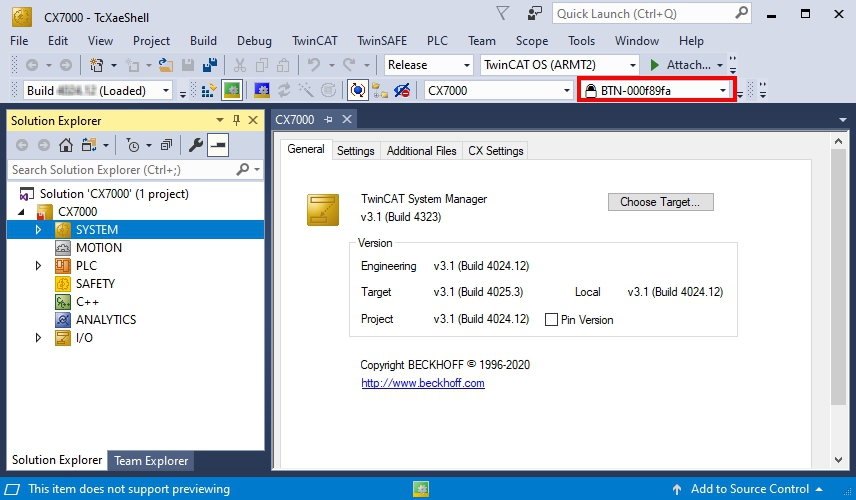Expand the I/O tree node
Screen dimensions: 856x500
[38, 338]
